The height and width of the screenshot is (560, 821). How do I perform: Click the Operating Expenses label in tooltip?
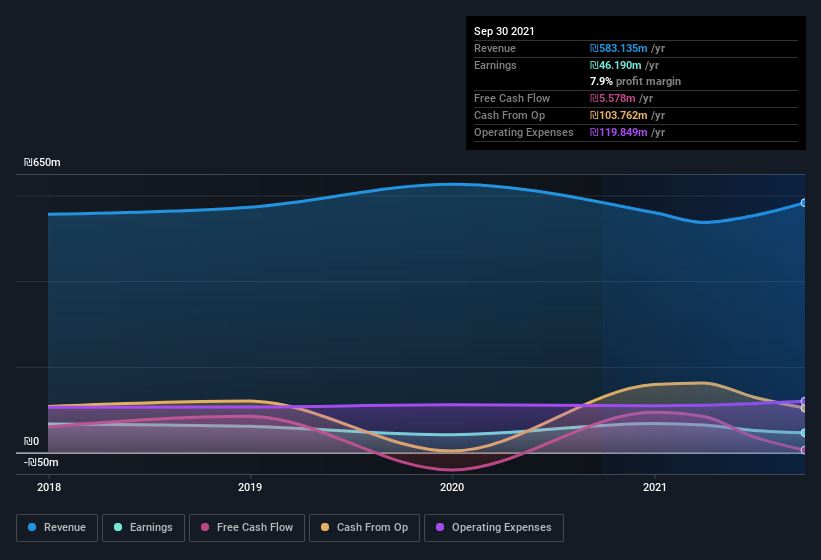(524, 132)
